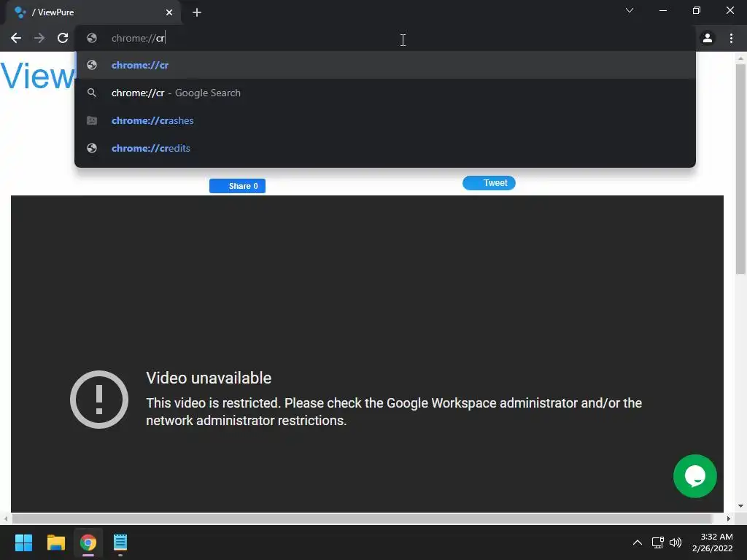This screenshot has height=560, width=747.
Task: Close the ViewPure tab
Action: tap(169, 12)
